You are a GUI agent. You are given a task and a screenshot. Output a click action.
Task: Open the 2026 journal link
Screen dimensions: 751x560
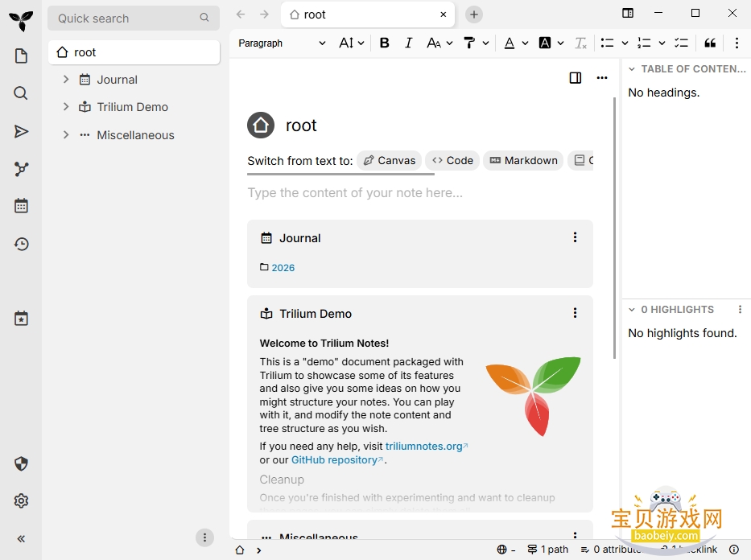[283, 268]
